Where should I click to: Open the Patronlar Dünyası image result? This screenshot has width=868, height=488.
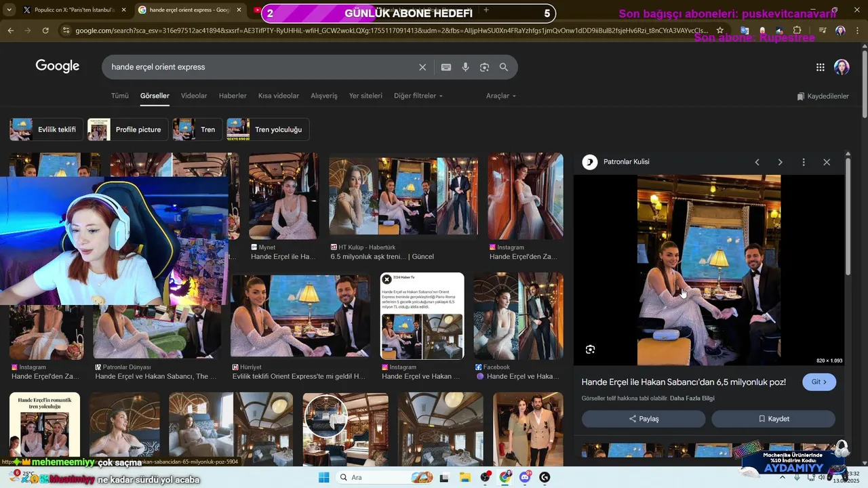click(157, 332)
